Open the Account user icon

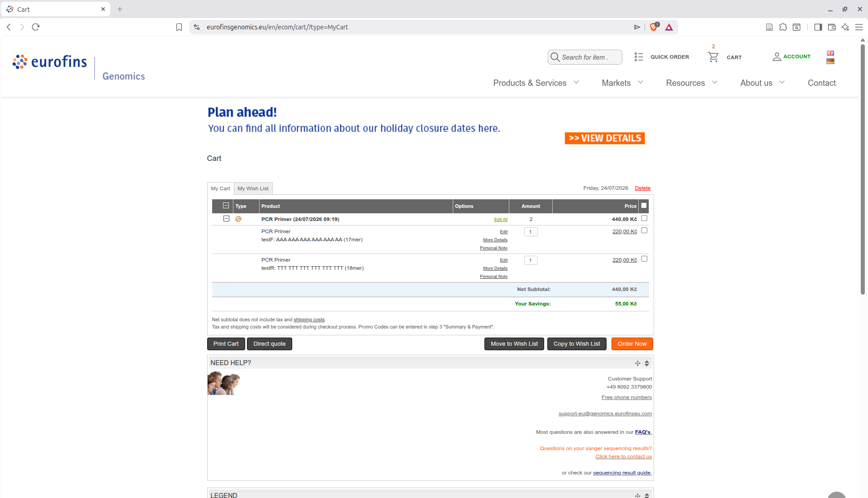777,57
